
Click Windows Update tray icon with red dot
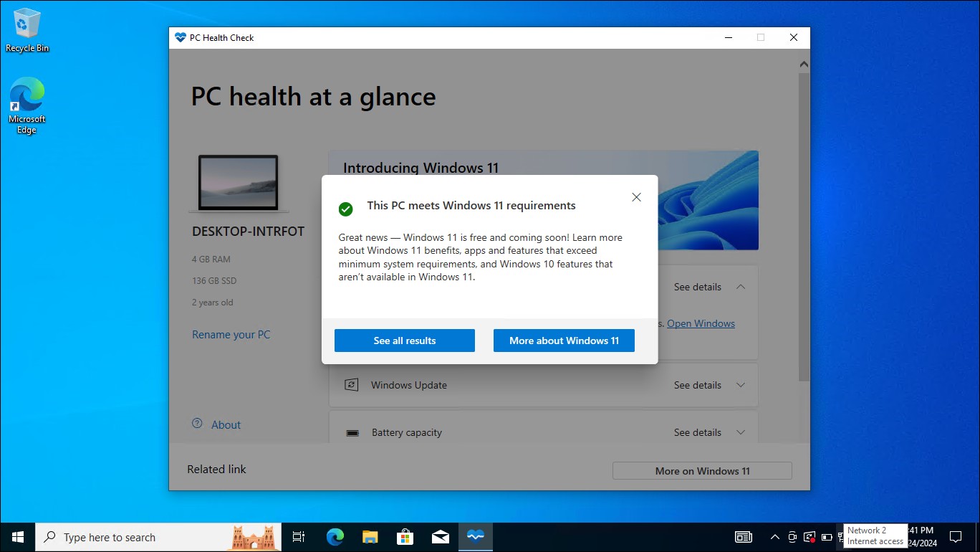810,537
